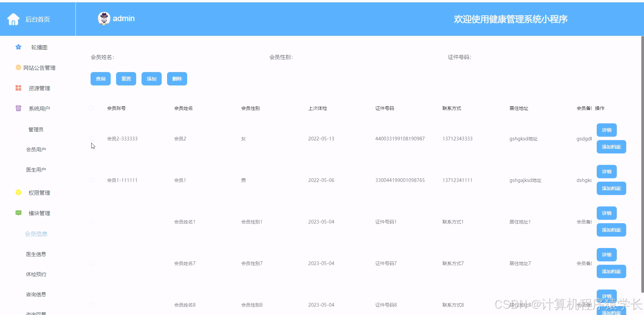This screenshot has width=644, height=315.
Task: Open 详情 for member 会员1
Action: (607, 172)
